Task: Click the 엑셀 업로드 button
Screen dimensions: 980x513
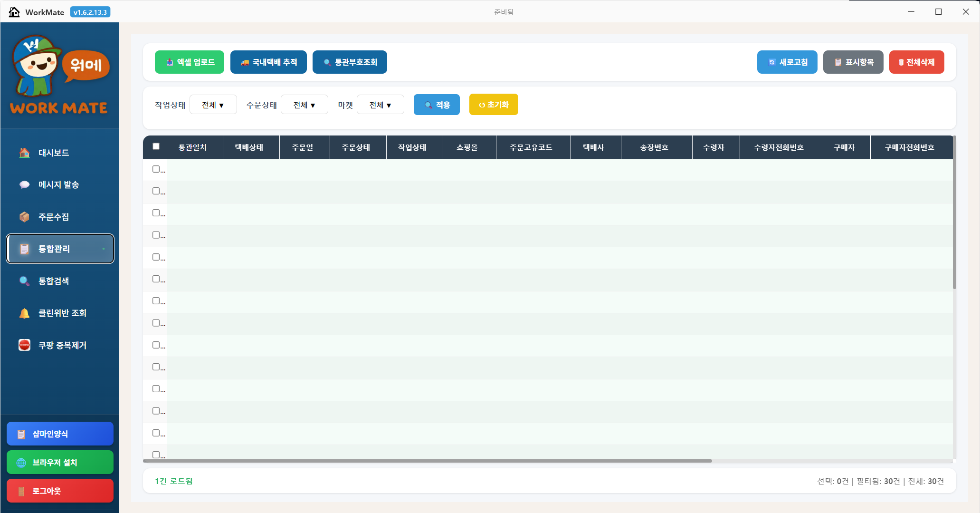Action: 189,62
